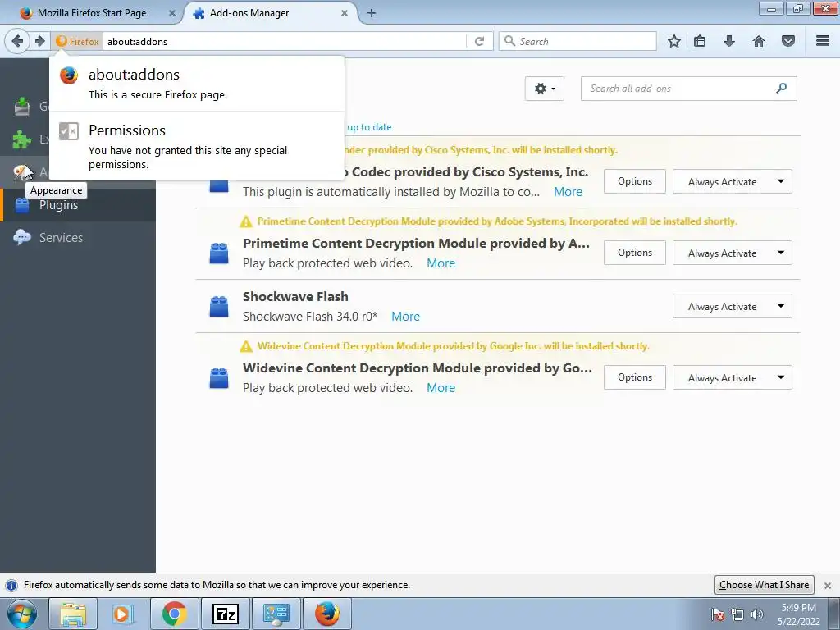Click More link for Widevine module

[441, 388]
